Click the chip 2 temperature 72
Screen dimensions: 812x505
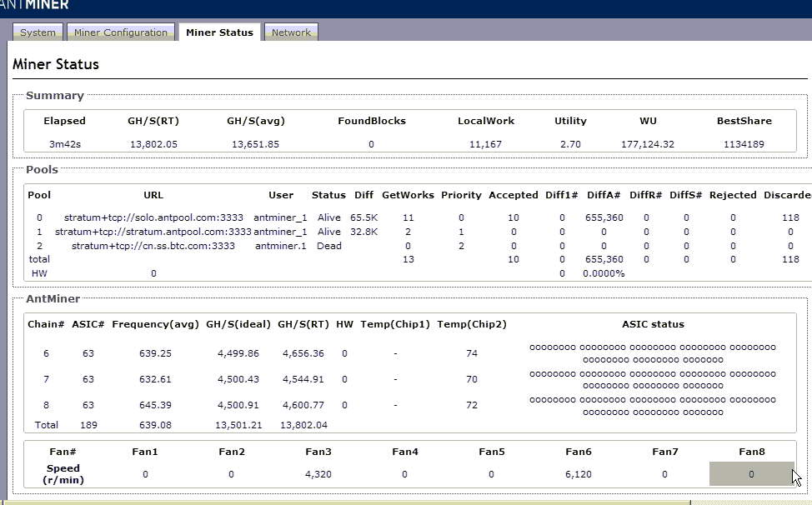pyautogui.click(x=472, y=405)
